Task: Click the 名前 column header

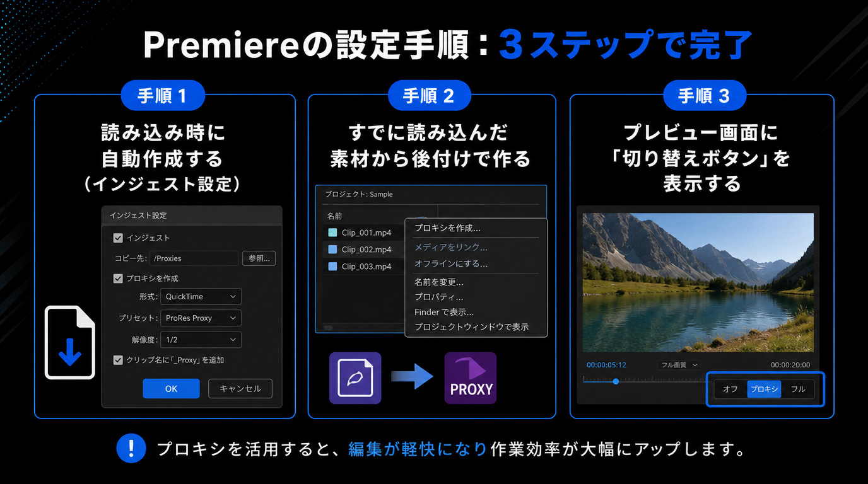Action: coord(334,216)
